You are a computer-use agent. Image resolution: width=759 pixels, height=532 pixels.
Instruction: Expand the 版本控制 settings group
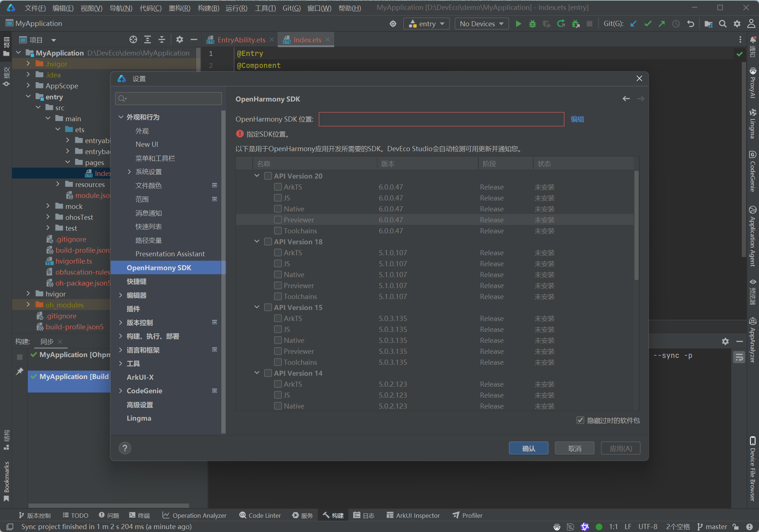[121, 322]
